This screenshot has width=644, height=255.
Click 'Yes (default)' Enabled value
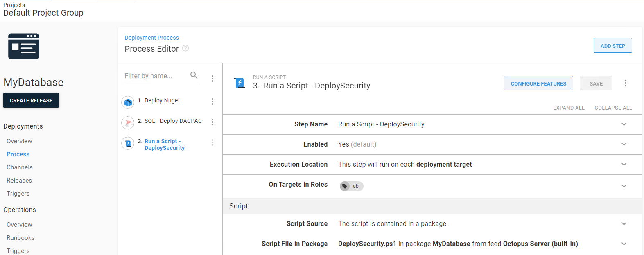pos(357,144)
